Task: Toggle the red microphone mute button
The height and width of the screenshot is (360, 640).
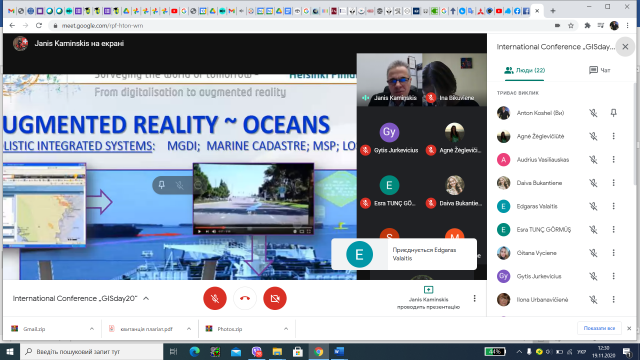Action: (x=215, y=298)
